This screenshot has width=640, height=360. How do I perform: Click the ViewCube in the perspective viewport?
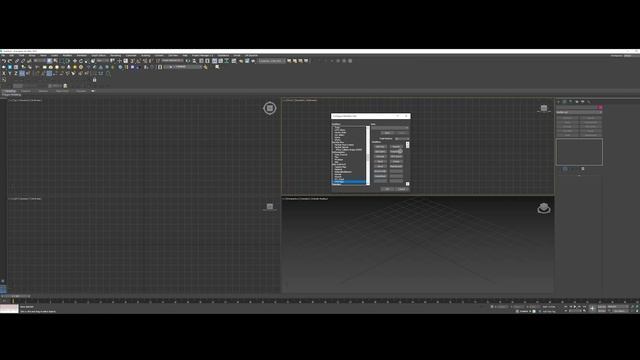tap(544, 208)
